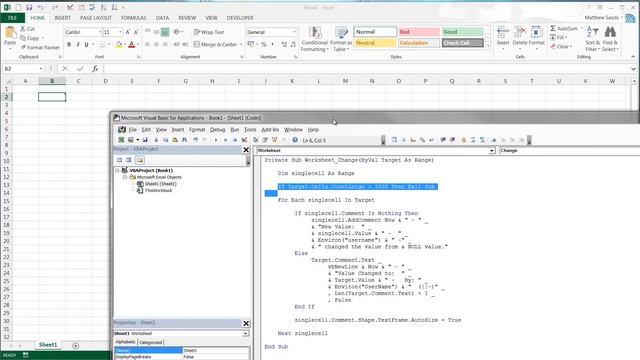Click View Code icon in Project pane

point(119,160)
